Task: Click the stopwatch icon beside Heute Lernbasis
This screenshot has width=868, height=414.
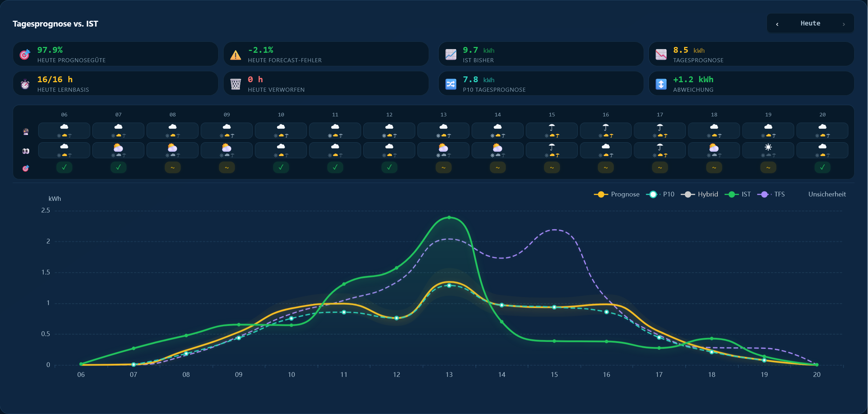Action: pyautogui.click(x=25, y=84)
